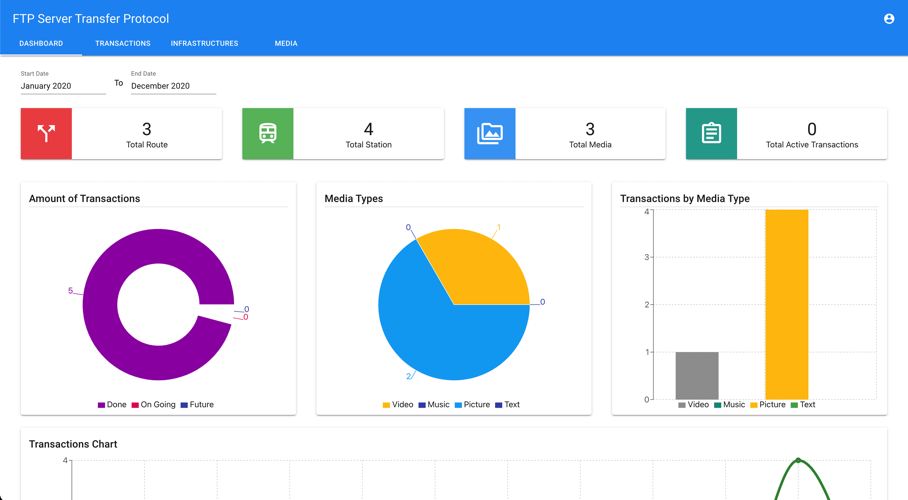Toggle Video legend in Media Types chart
The image size is (908, 500).
coord(398,405)
